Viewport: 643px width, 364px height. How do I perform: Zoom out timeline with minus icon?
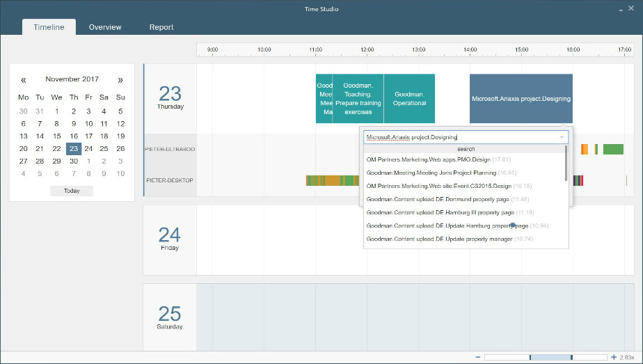(x=478, y=358)
